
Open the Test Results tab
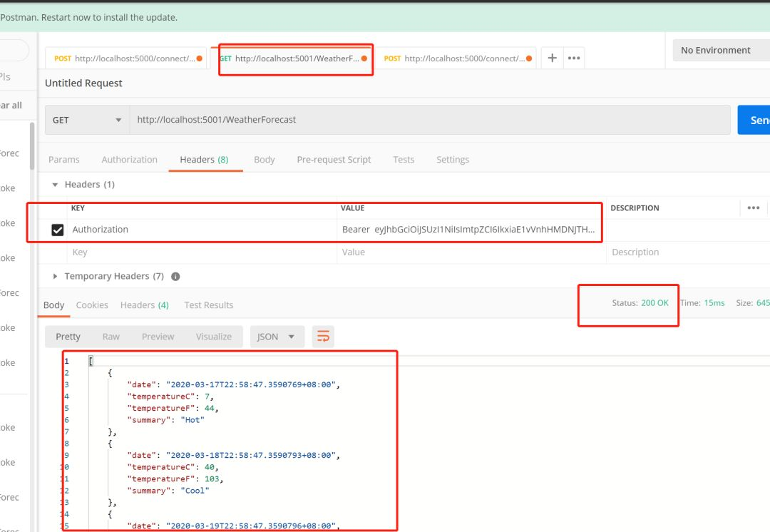(209, 305)
